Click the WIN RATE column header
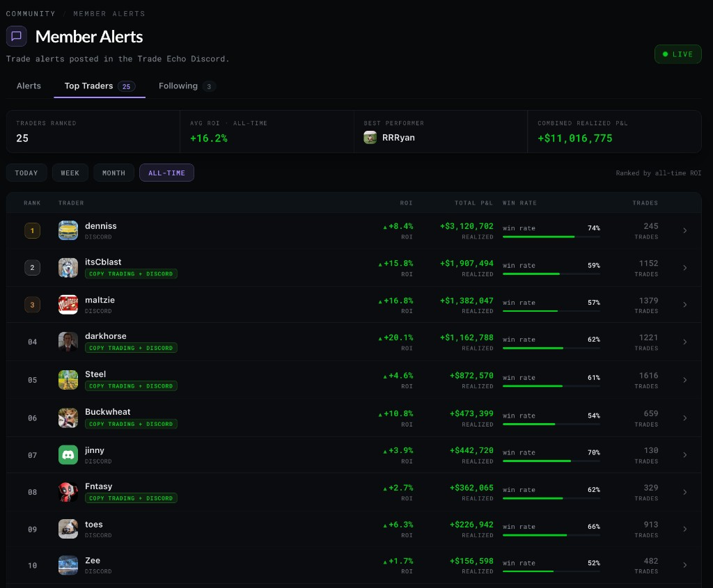Image resolution: width=713 pixels, height=588 pixels. [x=519, y=203]
